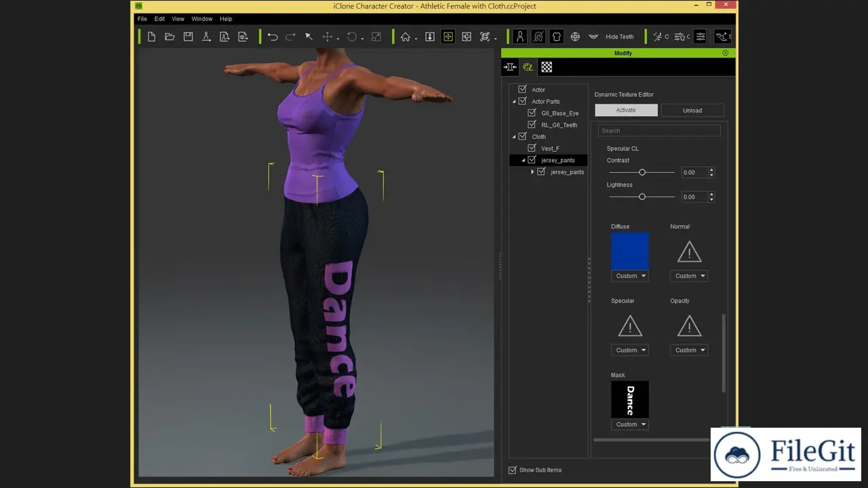Expand the child jersey_pants sub-item
Viewport: 868px width, 488px height.
tap(532, 172)
